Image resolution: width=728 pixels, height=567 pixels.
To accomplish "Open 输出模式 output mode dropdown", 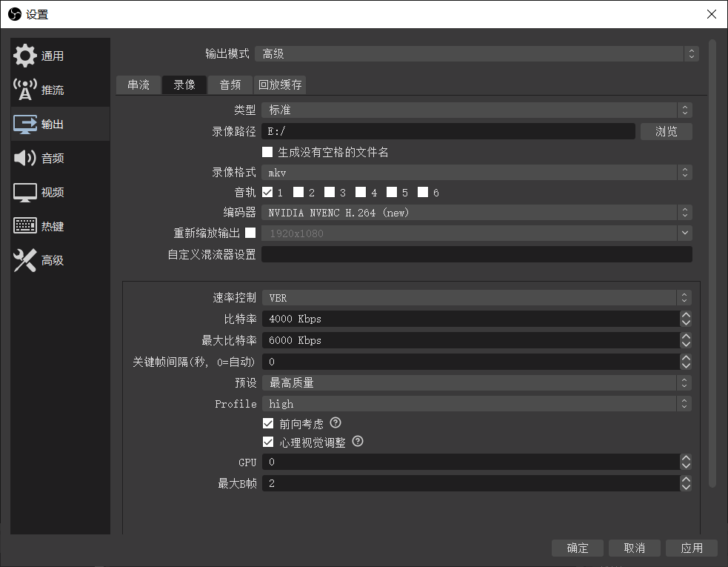I will [x=477, y=54].
